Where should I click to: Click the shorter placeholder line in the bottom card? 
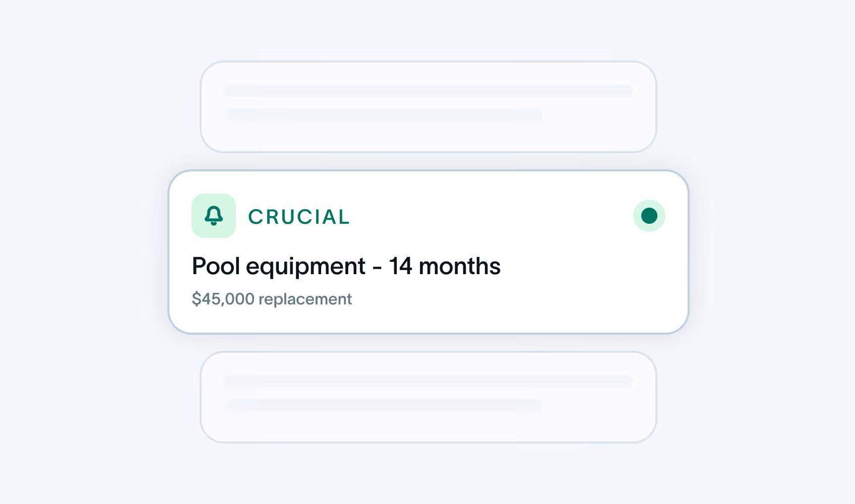[x=383, y=405]
